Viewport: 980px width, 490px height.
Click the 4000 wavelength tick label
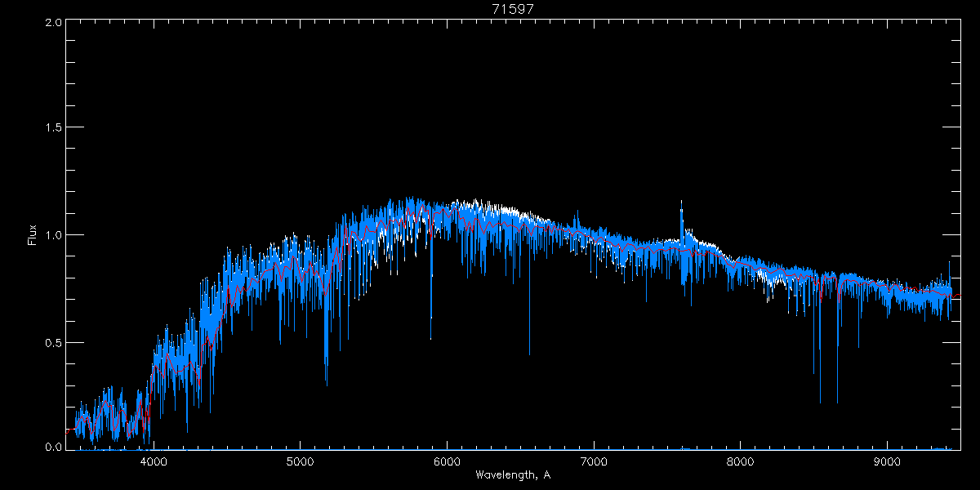coord(154,461)
